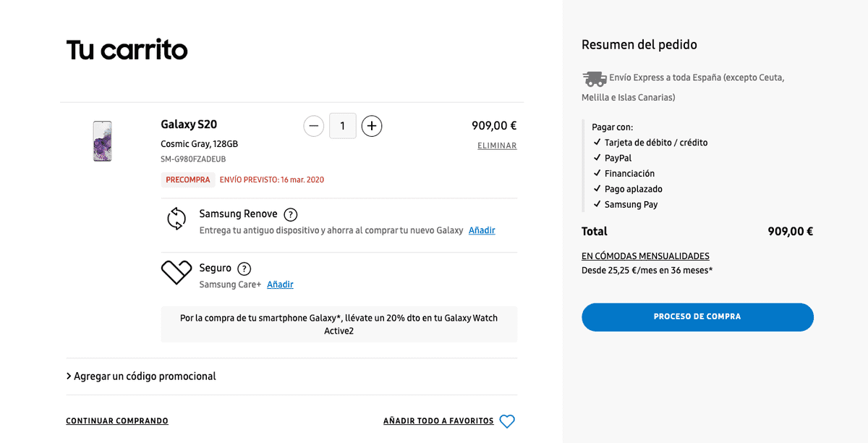Screen dimensions: 868x443
Task: Click the Samsung Renove circular arrows icon
Action: tap(176, 219)
